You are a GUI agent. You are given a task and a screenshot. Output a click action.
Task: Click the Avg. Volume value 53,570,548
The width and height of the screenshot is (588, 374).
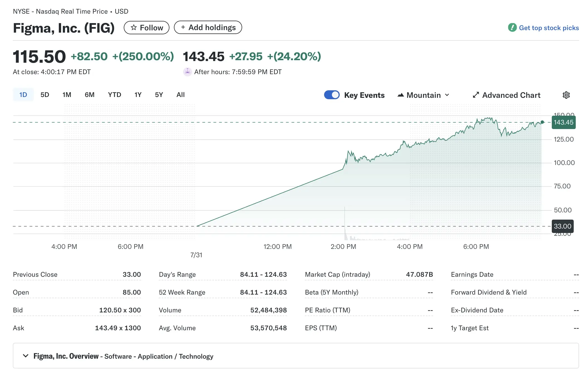click(268, 328)
